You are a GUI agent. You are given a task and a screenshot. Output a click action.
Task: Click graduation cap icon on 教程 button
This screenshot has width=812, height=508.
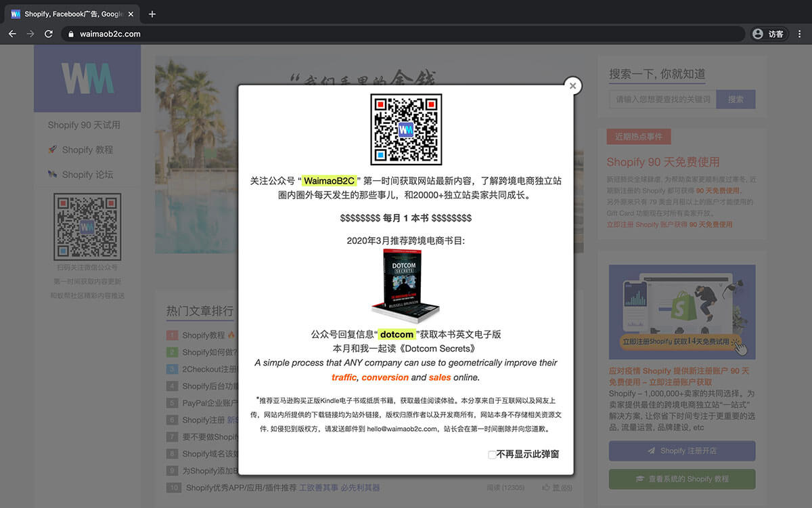639,479
